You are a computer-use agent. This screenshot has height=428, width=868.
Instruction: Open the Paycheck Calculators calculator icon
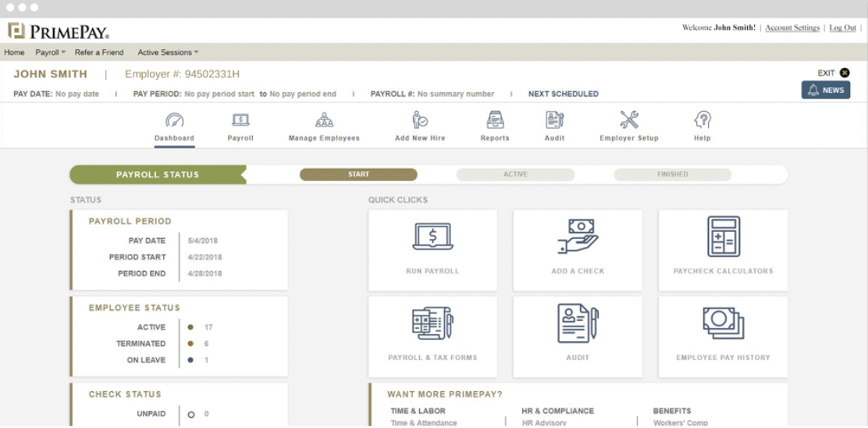coord(723,237)
